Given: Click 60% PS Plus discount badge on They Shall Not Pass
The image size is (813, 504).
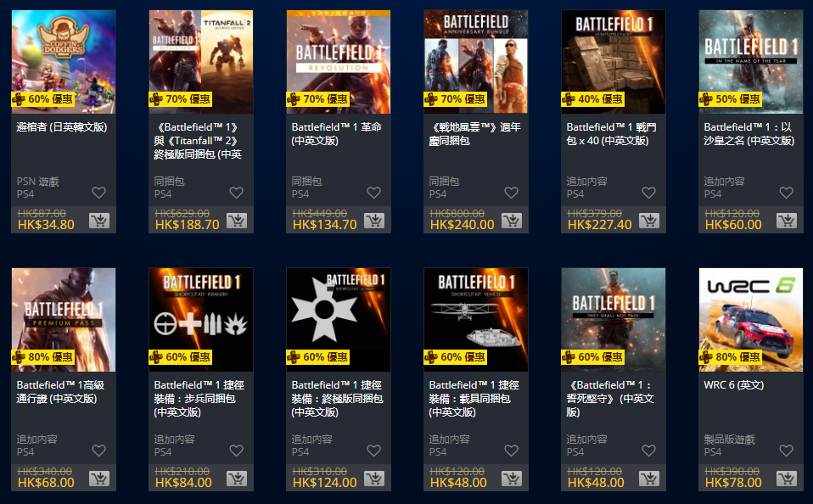Looking at the screenshot, I should pyautogui.click(x=592, y=356).
